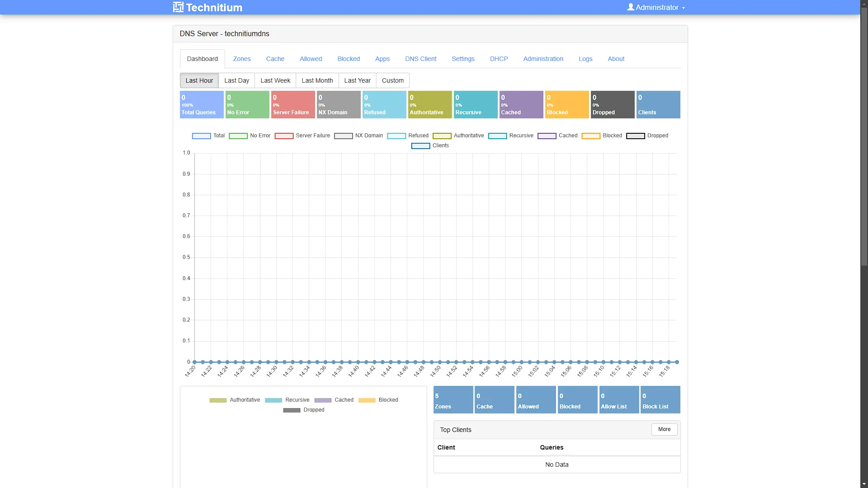Click the Server Failure stat tile
868x488 pixels.
point(293,104)
